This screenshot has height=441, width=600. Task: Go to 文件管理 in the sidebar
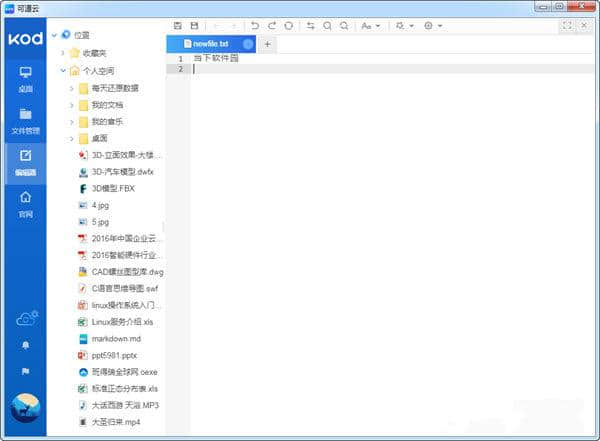(25, 120)
